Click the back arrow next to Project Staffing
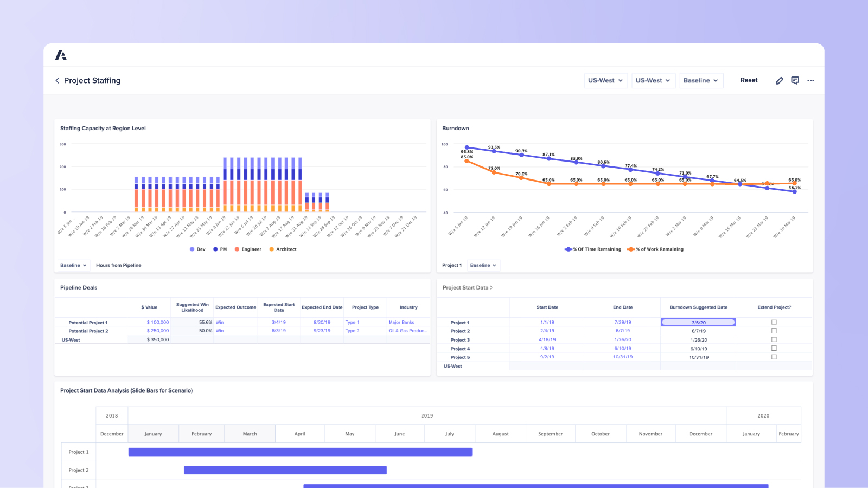The height and width of the screenshot is (488, 868). 58,80
